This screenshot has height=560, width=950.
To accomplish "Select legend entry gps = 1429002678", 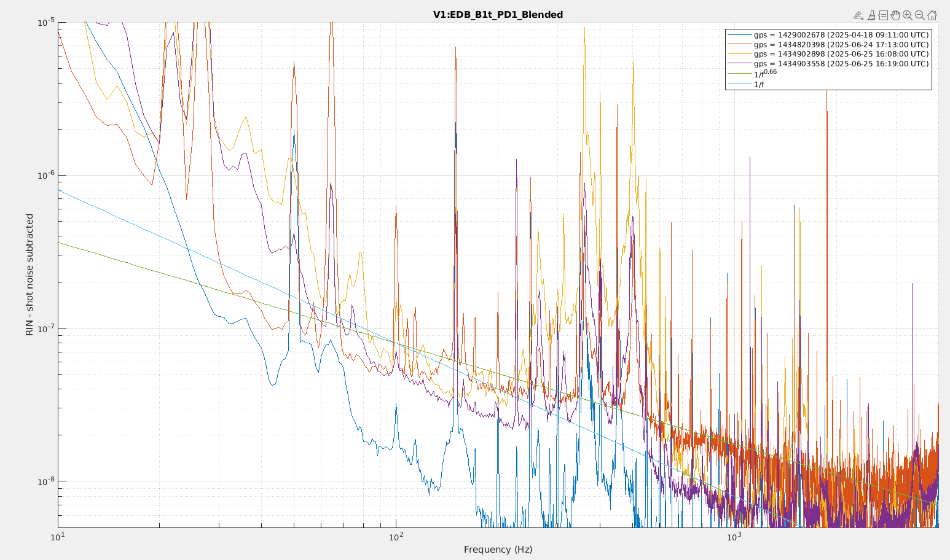I will [828, 35].
